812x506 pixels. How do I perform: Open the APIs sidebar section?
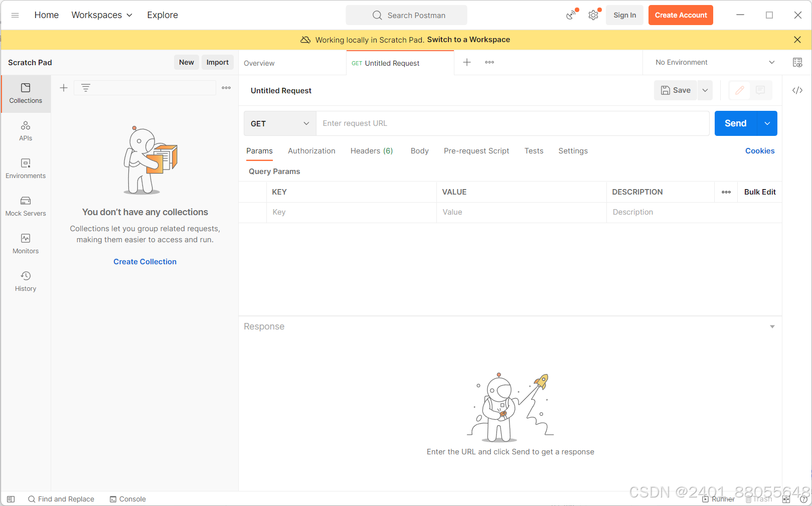pyautogui.click(x=26, y=131)
